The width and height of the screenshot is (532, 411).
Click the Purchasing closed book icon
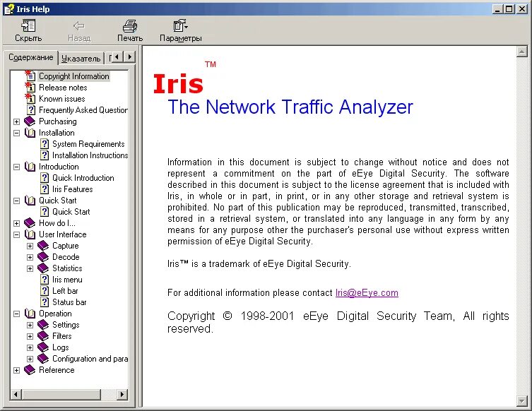pos(30,121)
